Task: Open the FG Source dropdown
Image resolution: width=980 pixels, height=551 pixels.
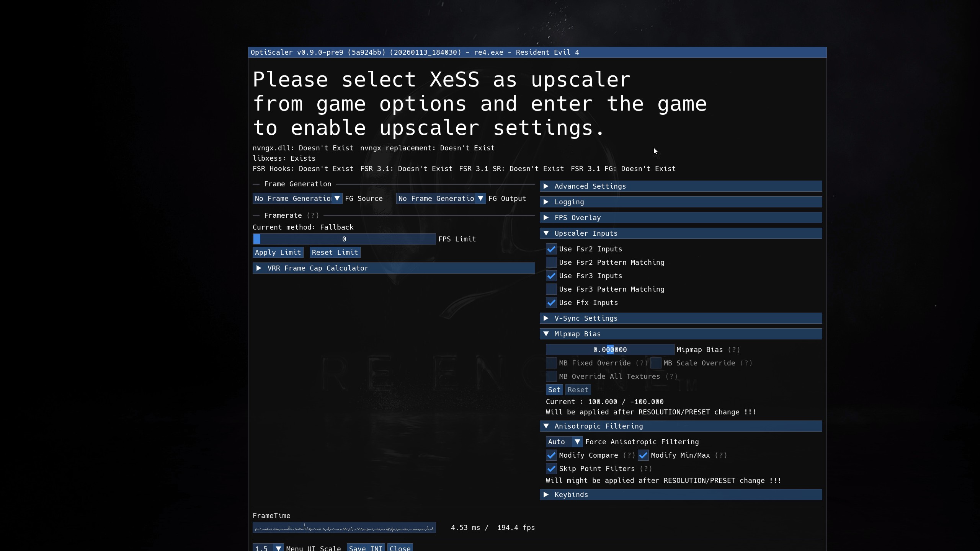Action: click(297, 199)
